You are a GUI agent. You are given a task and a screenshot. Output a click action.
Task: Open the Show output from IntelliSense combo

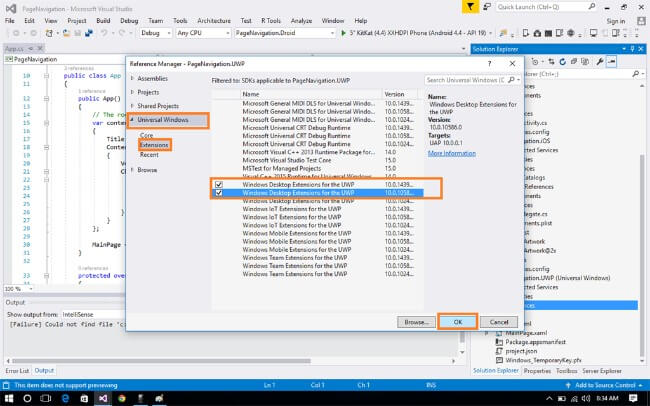93,314
